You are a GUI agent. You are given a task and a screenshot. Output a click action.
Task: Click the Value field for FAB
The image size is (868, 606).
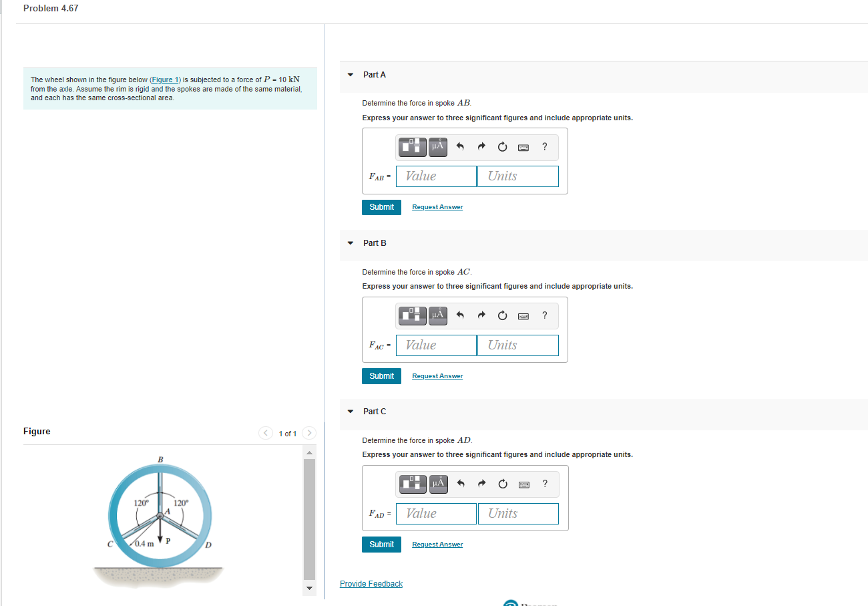pyautogui.click(x=435, y=176)
